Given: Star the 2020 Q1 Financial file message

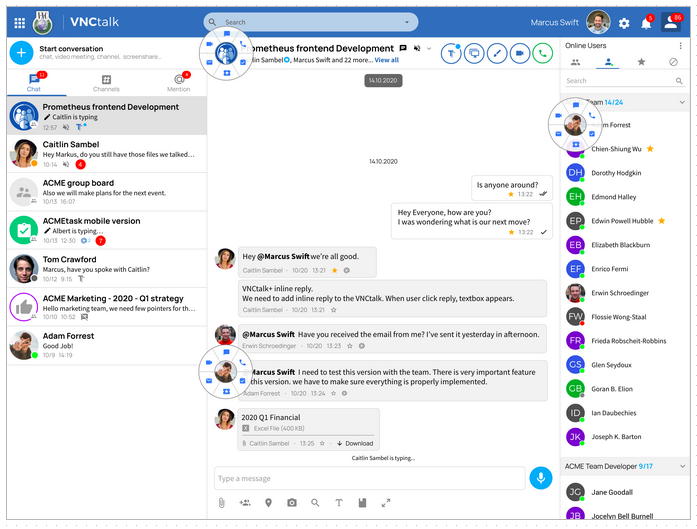Looking at the screenshot, I should (x=322, y=443).
